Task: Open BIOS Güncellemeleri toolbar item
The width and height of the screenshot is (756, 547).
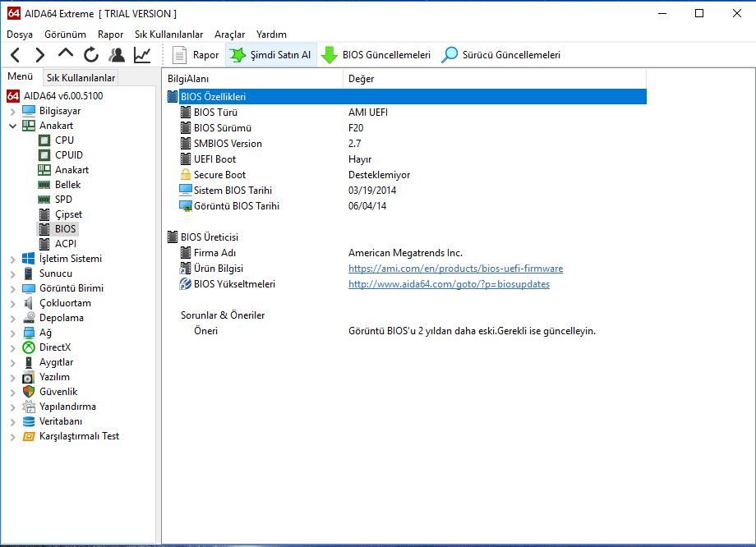Action: (376, 55)
